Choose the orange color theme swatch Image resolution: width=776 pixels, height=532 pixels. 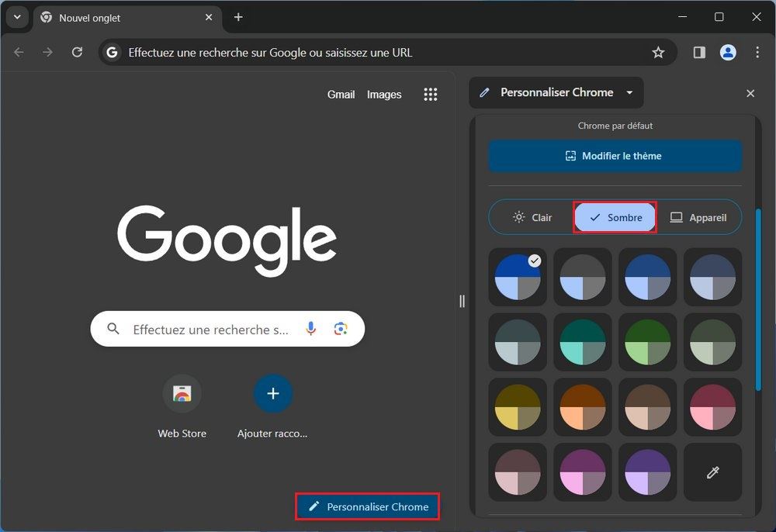(x=582, y=407)
